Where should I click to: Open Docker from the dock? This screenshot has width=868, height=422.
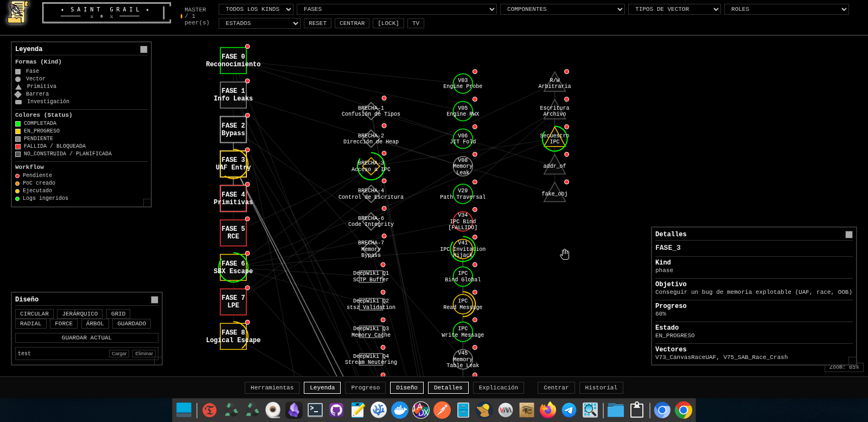pyautogui.click(x=400, y=410)
